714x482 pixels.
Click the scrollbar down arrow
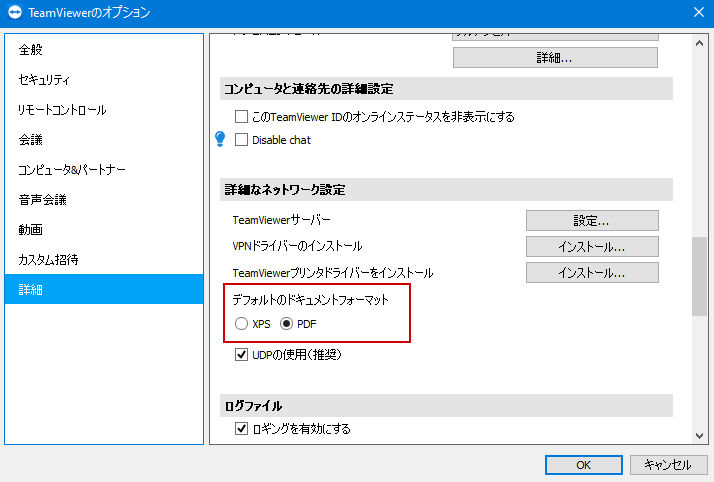699,436
